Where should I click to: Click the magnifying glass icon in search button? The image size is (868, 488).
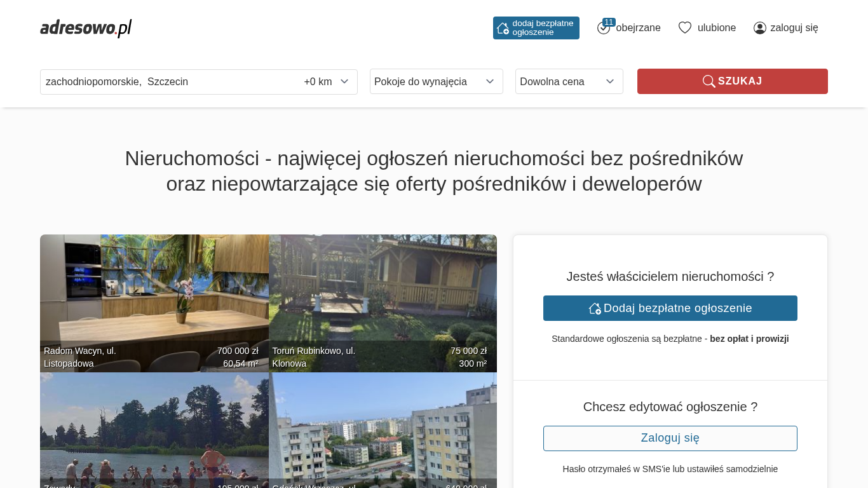(x=709, y=81)
